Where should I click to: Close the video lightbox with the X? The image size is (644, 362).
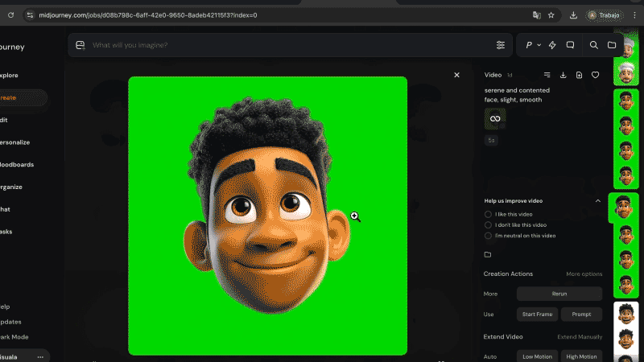[456, 75]
